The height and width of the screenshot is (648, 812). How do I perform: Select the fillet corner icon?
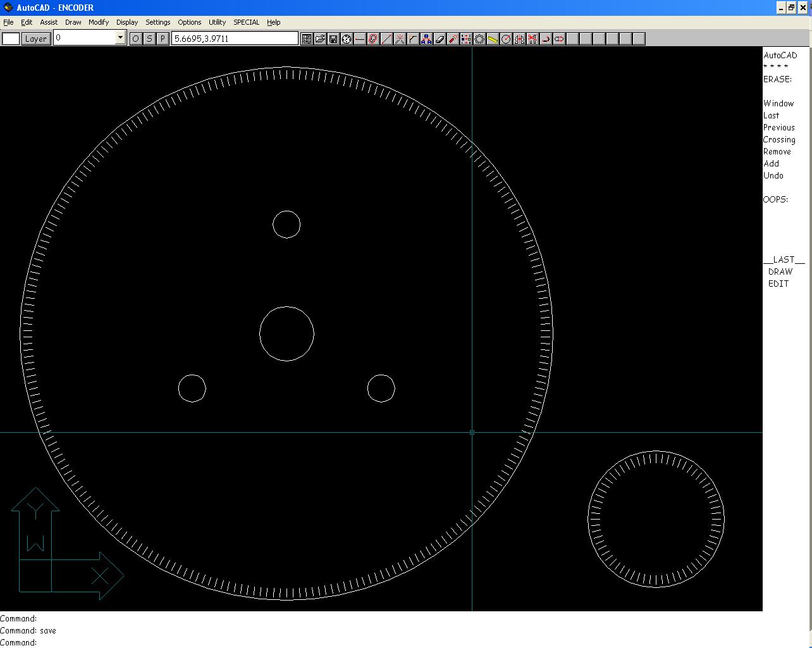pyautogui.click(x=413, y=39)
